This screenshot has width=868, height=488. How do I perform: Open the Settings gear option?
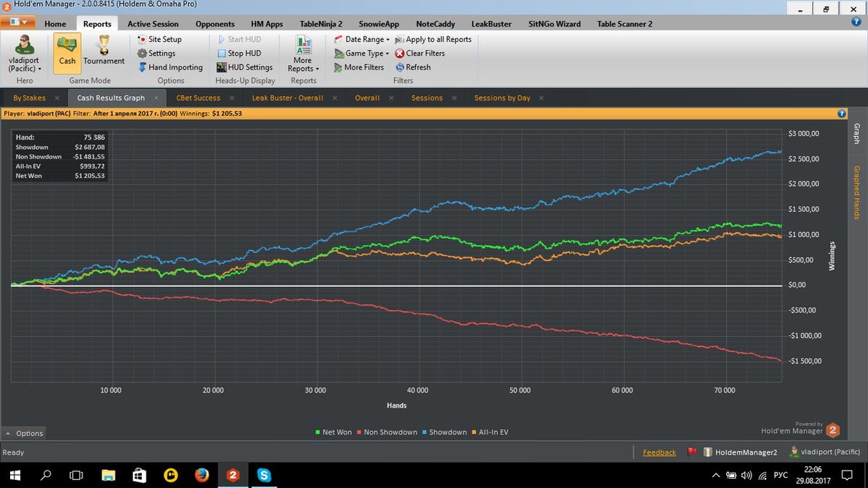click(x=156, y=53)
